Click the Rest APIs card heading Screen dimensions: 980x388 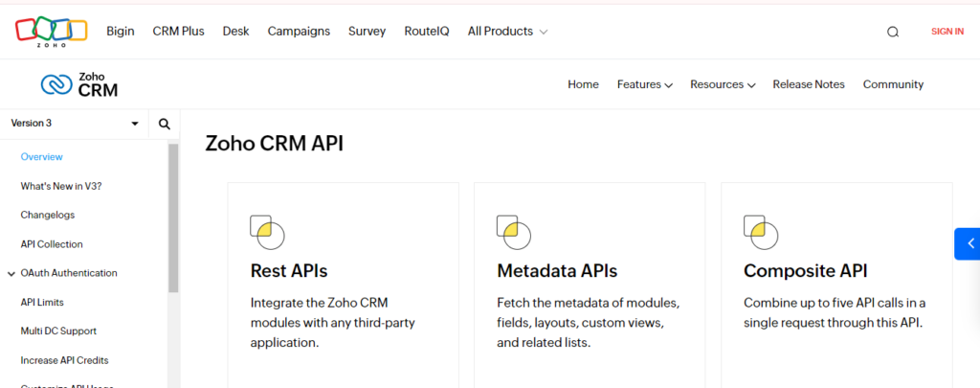pos(289,270)
